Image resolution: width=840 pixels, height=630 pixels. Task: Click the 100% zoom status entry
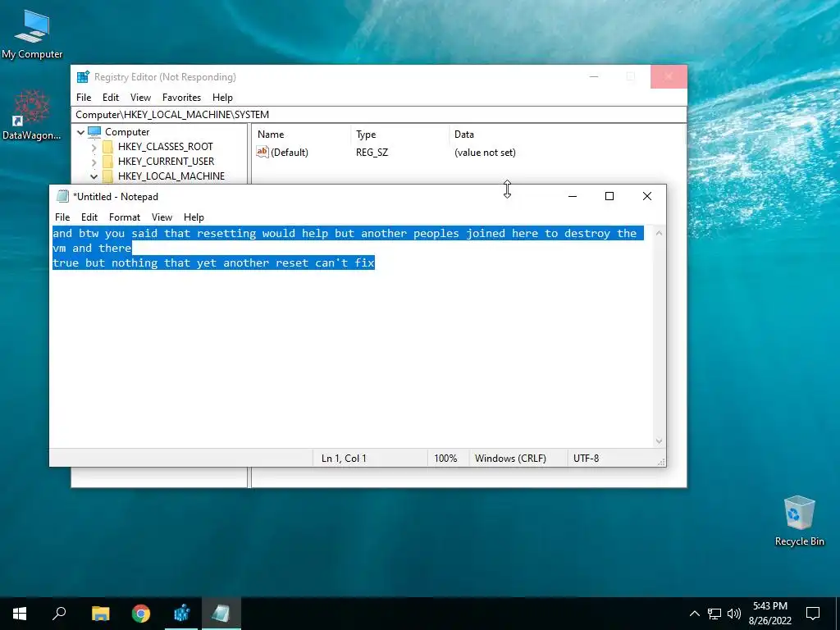coord(445,459)
